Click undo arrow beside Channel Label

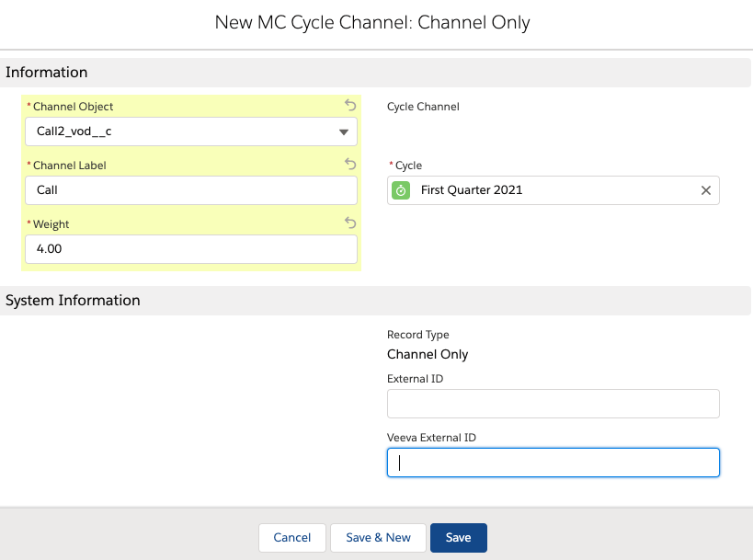(x=350, y=165)
